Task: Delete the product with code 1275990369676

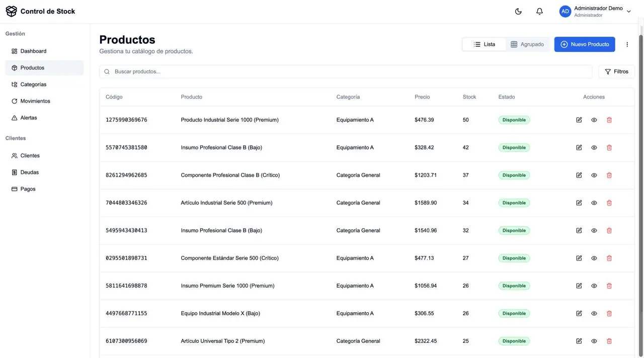Action: [x=609, y=120]
